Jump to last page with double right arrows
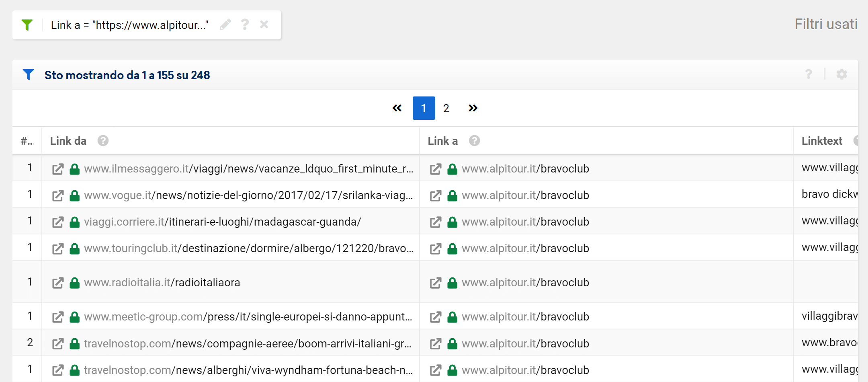 tap(473, 108)
